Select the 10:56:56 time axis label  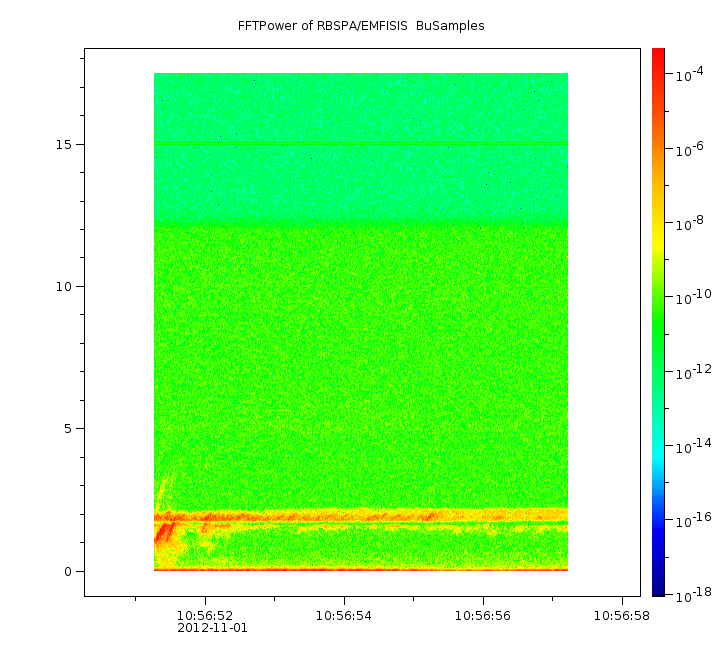point(483,615)
